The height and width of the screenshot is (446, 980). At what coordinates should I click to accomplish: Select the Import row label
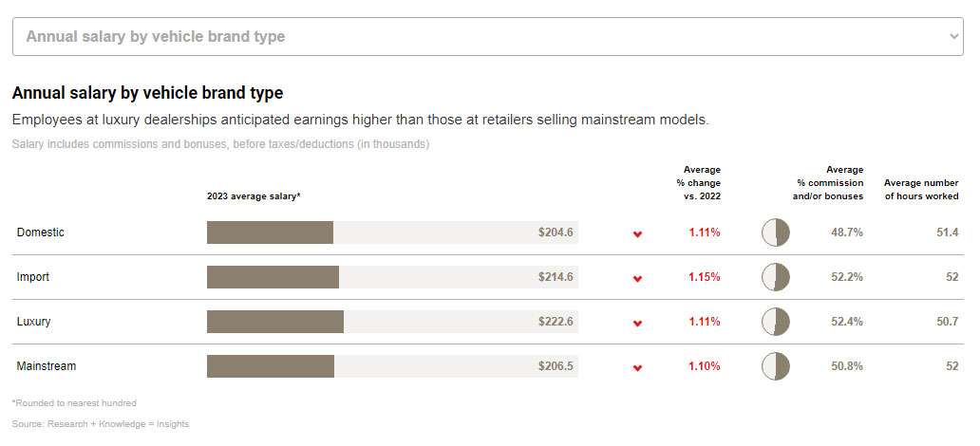coord(33,277)
